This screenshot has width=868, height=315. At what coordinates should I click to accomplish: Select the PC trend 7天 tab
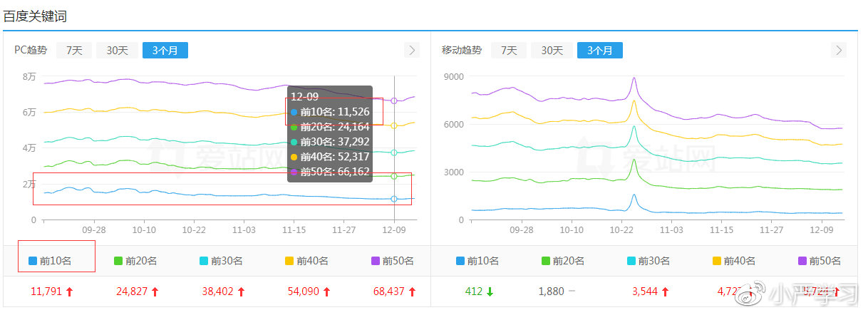click(74, 51)
